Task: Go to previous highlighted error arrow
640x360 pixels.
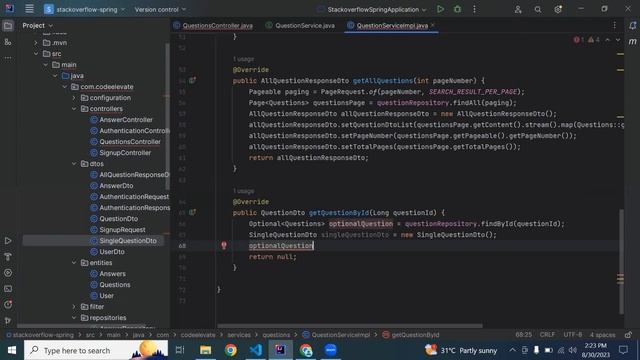Action: (608, 40)
